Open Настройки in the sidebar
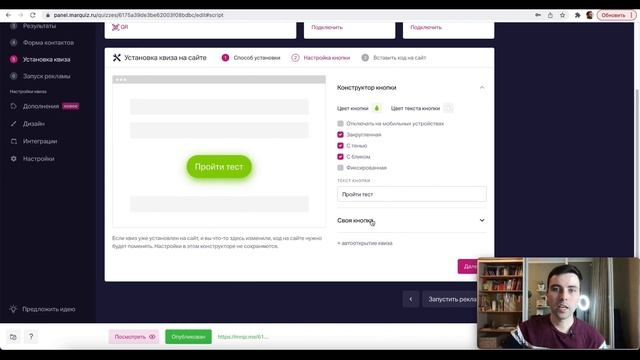 (39, 159)
